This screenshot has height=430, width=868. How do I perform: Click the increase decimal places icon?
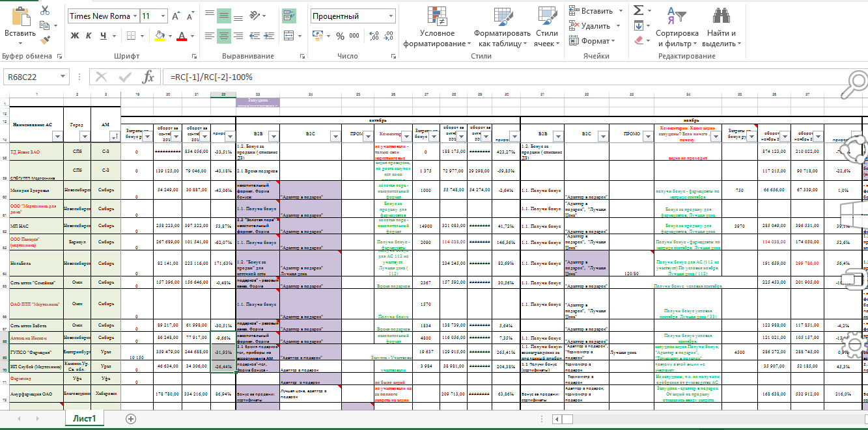click(x=374, y=36)
